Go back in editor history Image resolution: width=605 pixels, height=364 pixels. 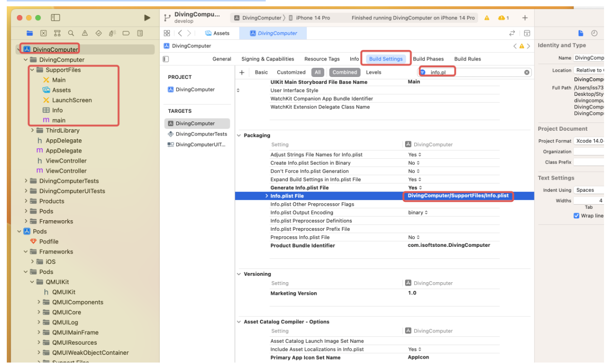tap(180, 33)
